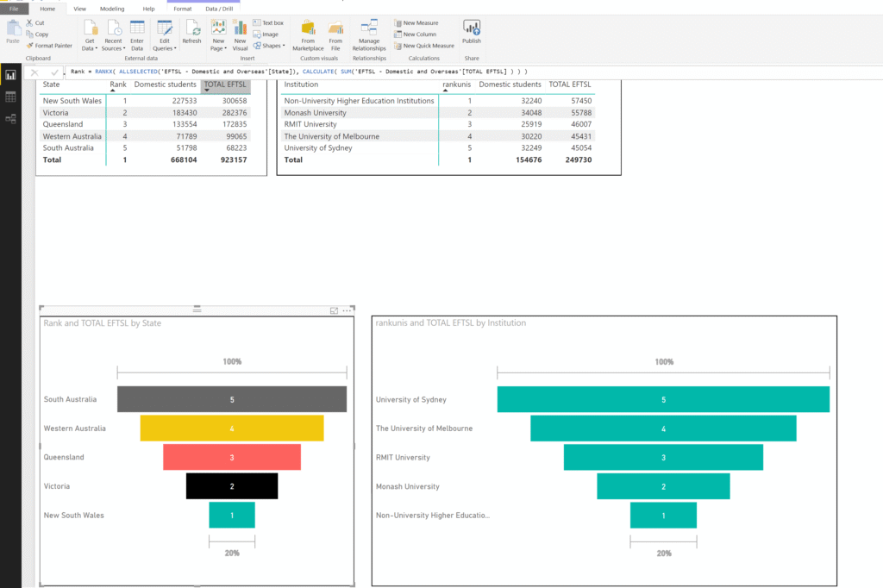Click the Copy command
The image size is (883, 588).
[37, 34]
